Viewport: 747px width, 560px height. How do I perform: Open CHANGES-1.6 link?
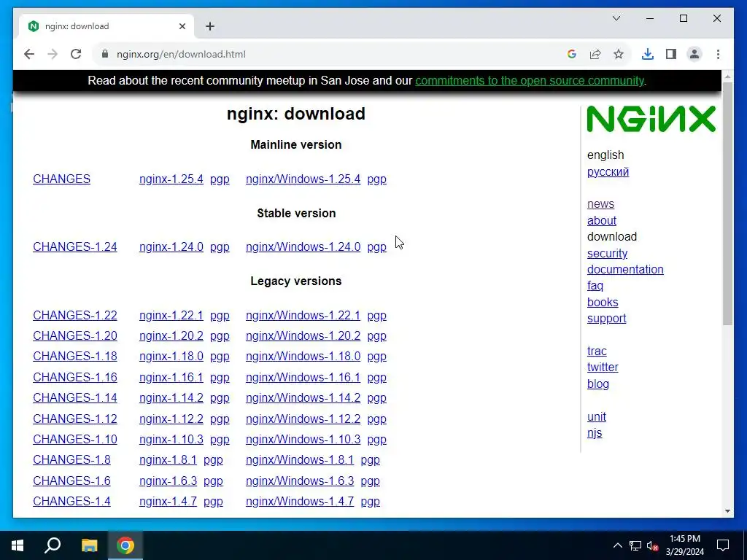tap(71, 481)
